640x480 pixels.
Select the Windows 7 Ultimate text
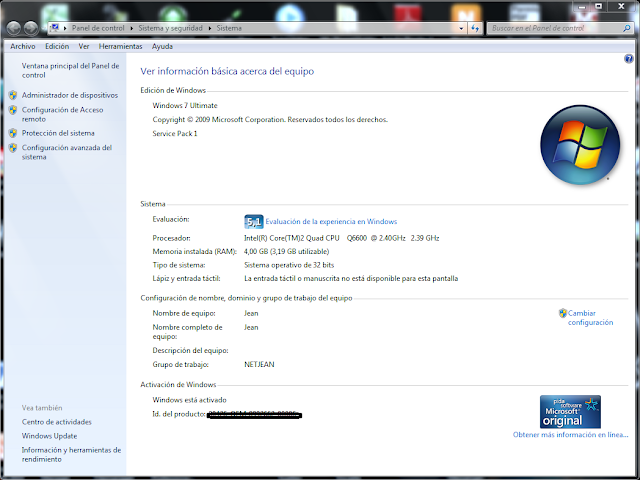185,106
